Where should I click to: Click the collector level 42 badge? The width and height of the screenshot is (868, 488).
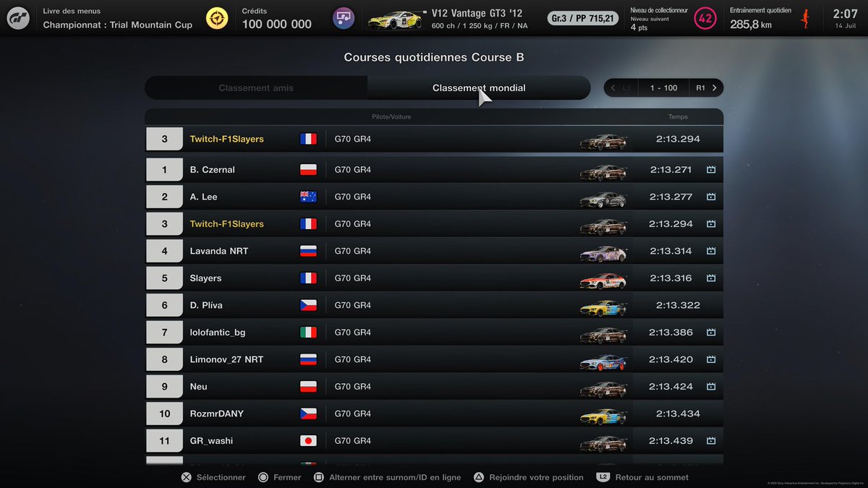click(x=705, y=18)
